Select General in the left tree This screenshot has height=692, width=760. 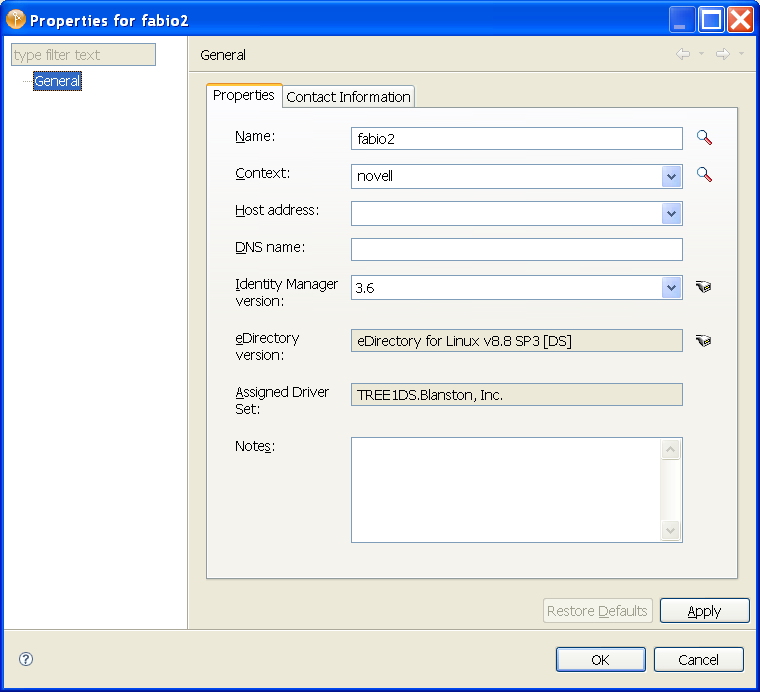point(57,81)
